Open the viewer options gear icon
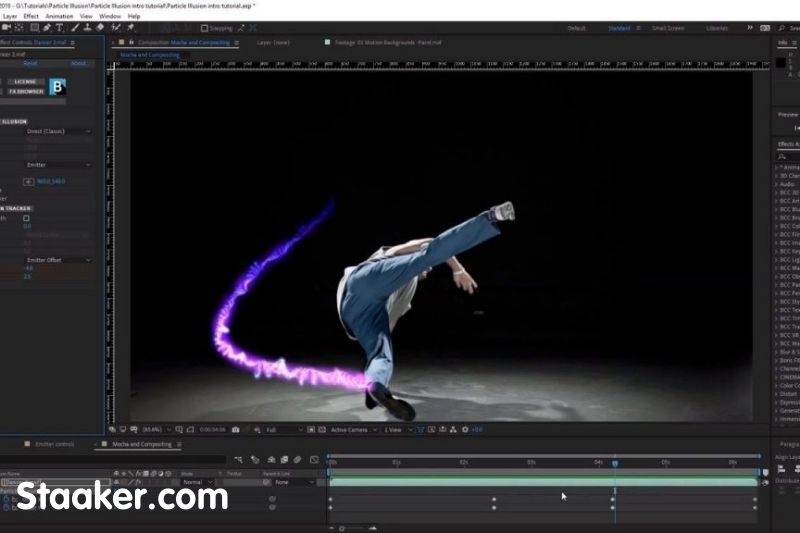800x533 pixels. point(465,430)
